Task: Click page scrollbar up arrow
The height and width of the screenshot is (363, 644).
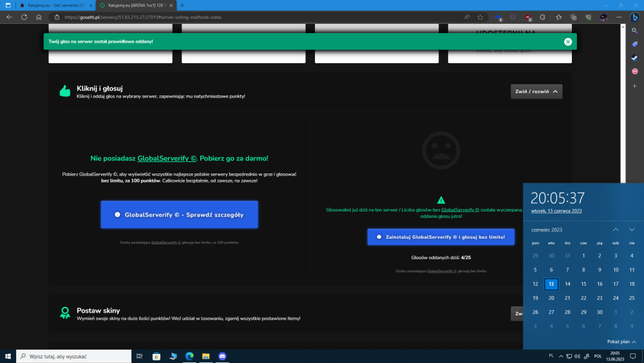Action: [623, 27]
